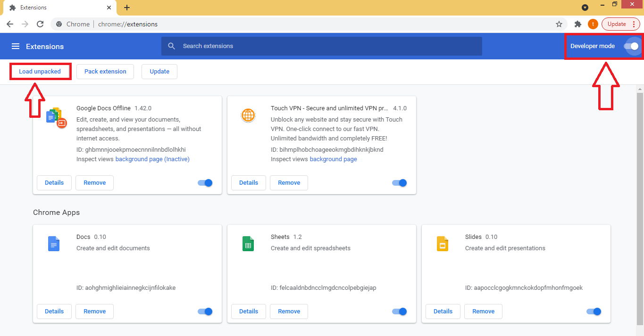Select the Extensions browser tab
Screen dimensions: 644x336
[59, 8]
